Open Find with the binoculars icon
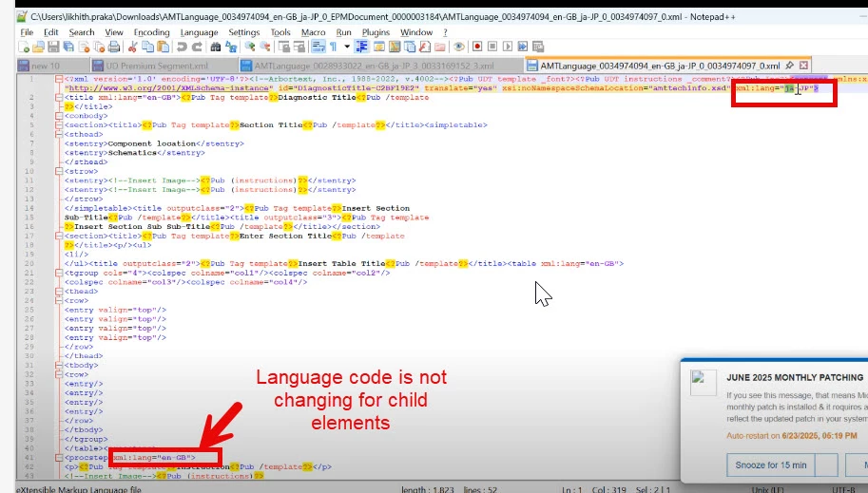Screen dimensions: 868x493 [216, 47]
